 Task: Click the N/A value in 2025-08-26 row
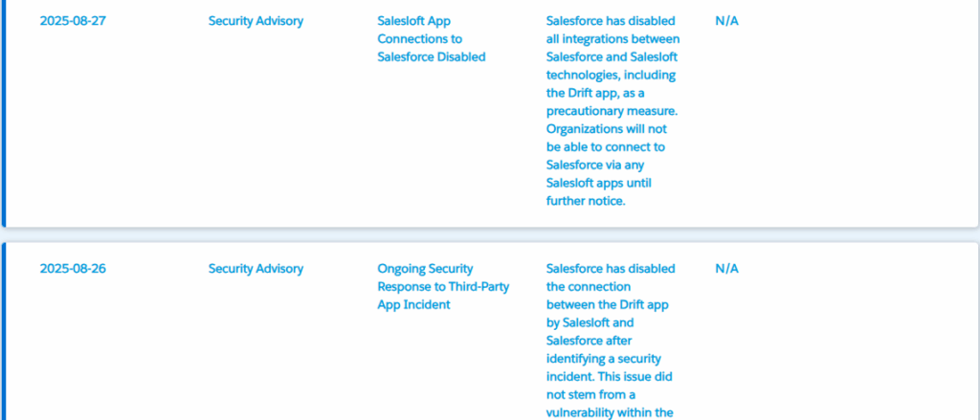pos(726,269)
